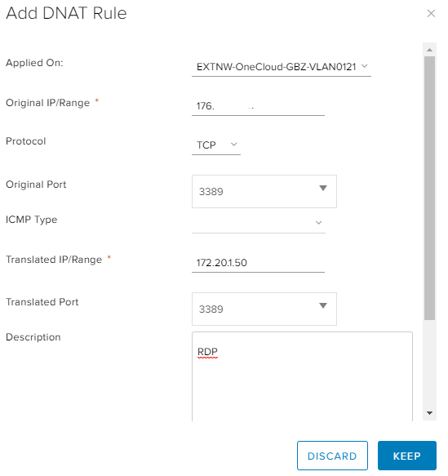This screenshot has width=448, height=476.
Task: Click the scrollbar down arrow
Action: tap(429, 413)
